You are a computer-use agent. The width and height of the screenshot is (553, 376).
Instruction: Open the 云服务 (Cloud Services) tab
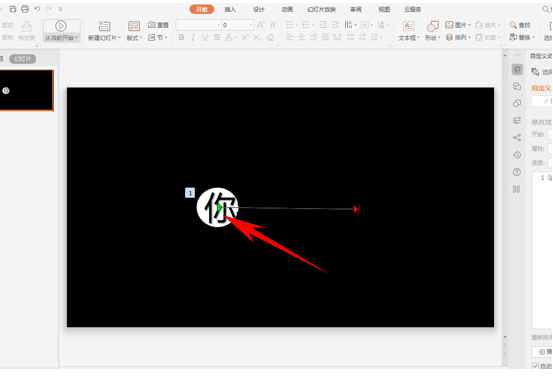[x=413, y=9]
